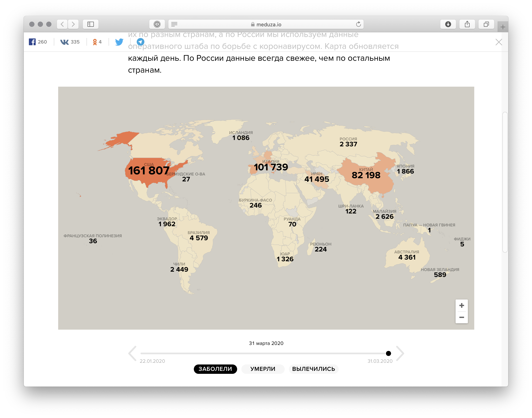
Task: Open Safari Reader view icon
Action: click(x=174, y=24)
